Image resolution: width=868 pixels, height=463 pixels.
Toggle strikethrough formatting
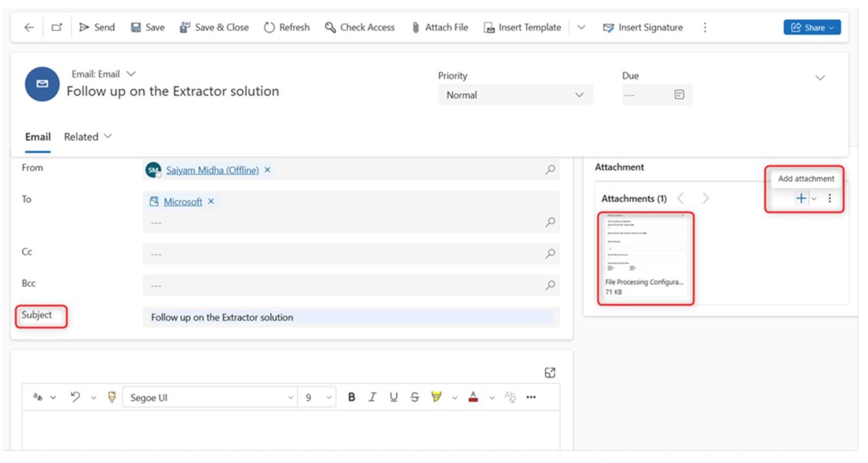pyautogui.click(x=414, y=397)
